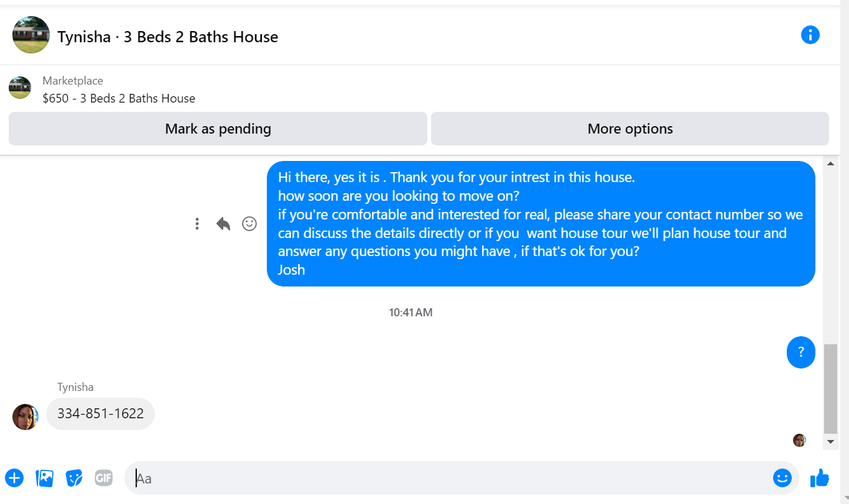
Task: Open conversation info with the blue i icon
Action: click(810, 35)
